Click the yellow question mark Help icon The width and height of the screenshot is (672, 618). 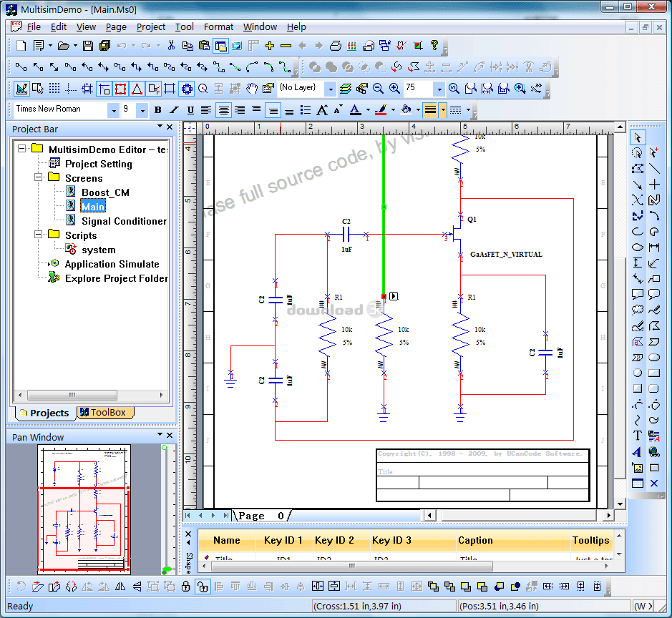coord(434,45)
